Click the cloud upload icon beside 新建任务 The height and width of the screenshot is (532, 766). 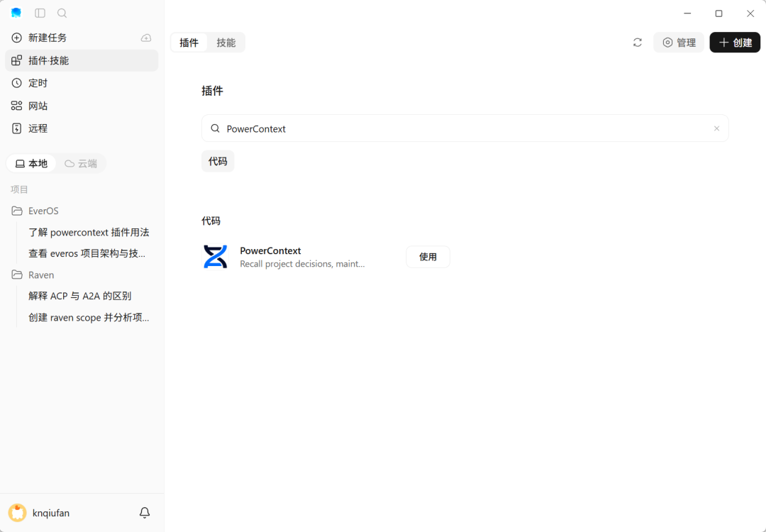coord(146,38)
